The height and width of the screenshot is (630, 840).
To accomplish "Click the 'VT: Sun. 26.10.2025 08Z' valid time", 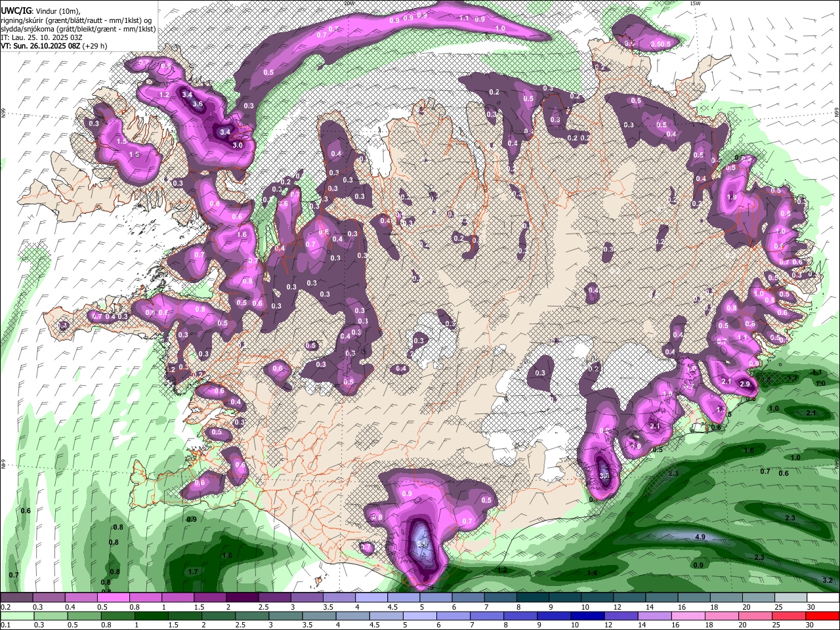I will click(41, 46).
